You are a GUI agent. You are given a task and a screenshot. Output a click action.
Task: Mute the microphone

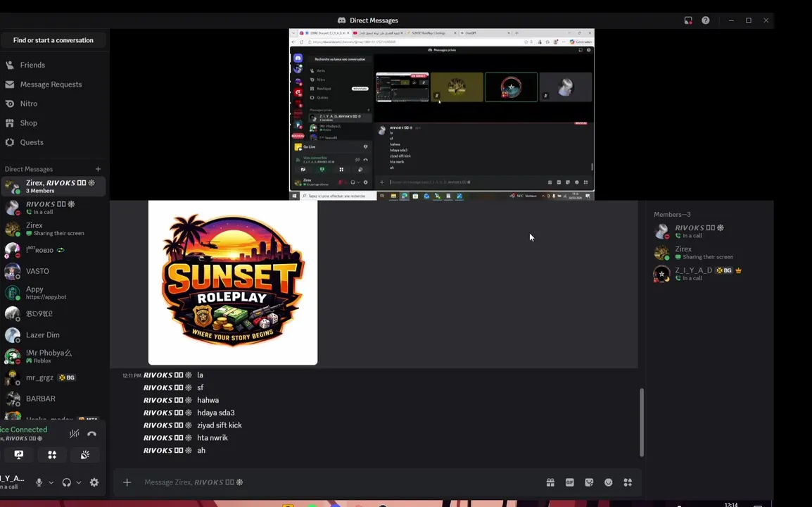(39, 482)
